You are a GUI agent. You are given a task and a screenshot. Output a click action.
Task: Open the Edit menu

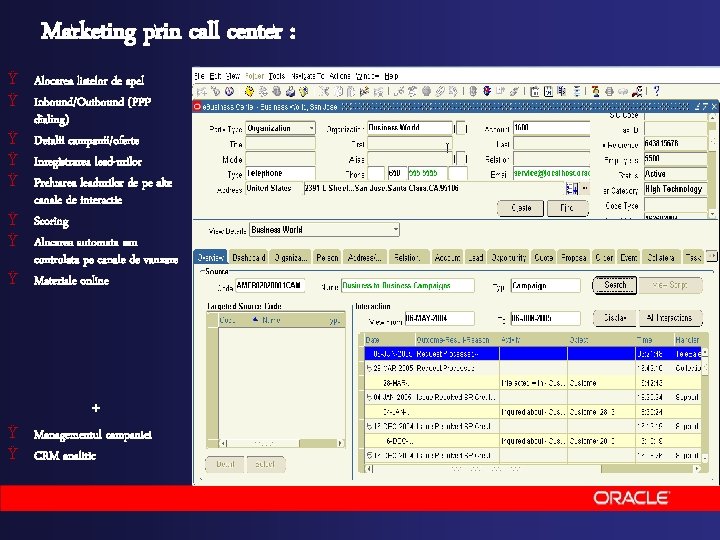coord(215,76)
